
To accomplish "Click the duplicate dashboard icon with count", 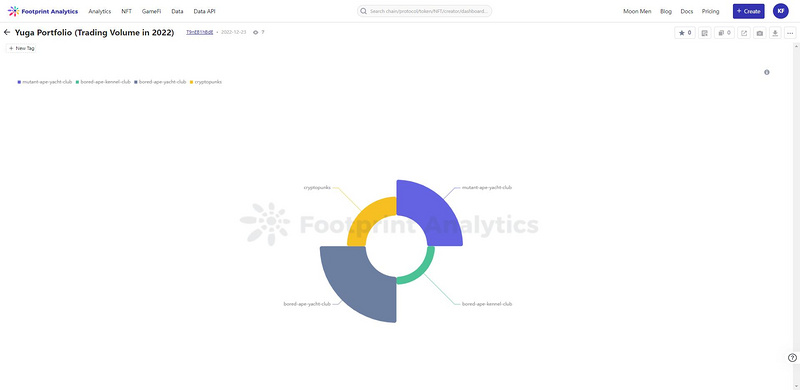I will (x=724, y=33).
